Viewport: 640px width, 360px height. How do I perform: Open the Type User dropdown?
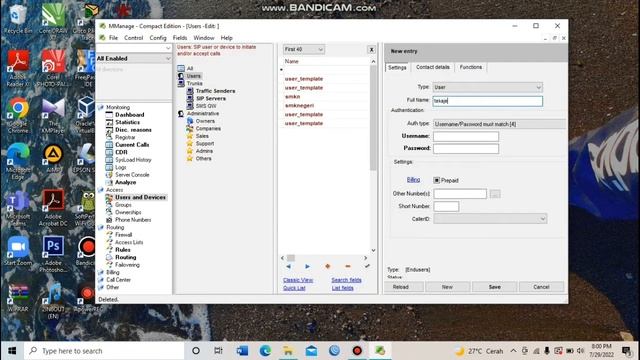pos(488,87)
